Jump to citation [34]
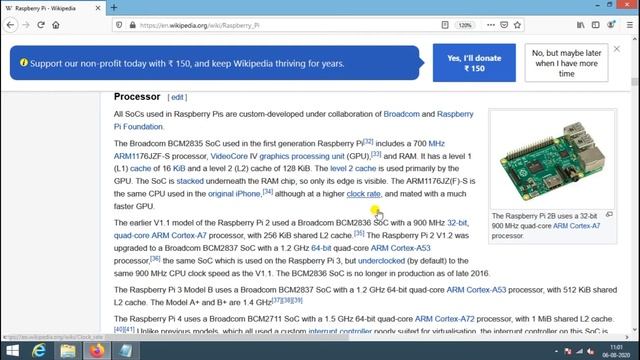Viewport: 640px width, 360px height. 267,191
